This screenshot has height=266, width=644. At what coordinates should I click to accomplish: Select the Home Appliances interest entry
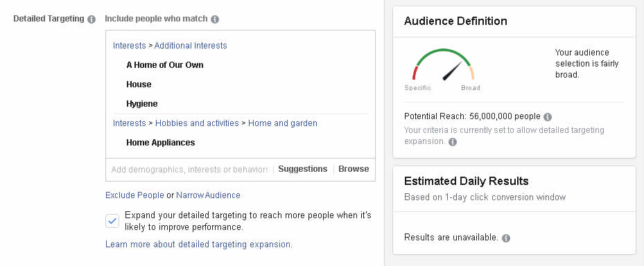pos(161,143)
